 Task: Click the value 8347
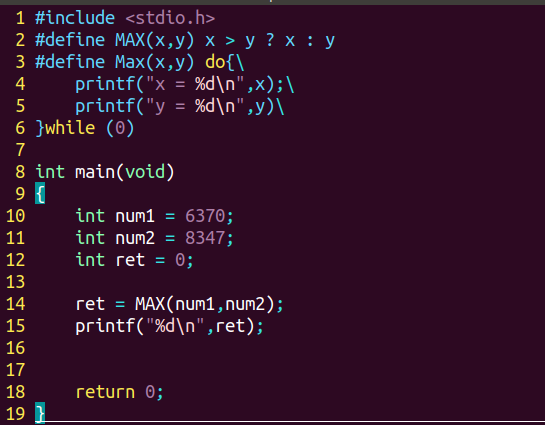pos(205,238)
